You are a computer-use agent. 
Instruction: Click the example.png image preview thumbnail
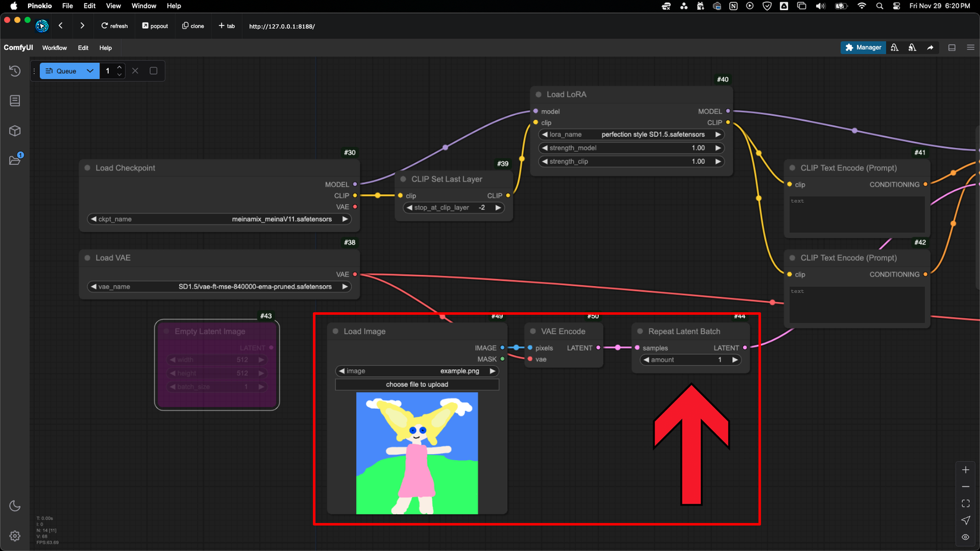coord(417,453)
